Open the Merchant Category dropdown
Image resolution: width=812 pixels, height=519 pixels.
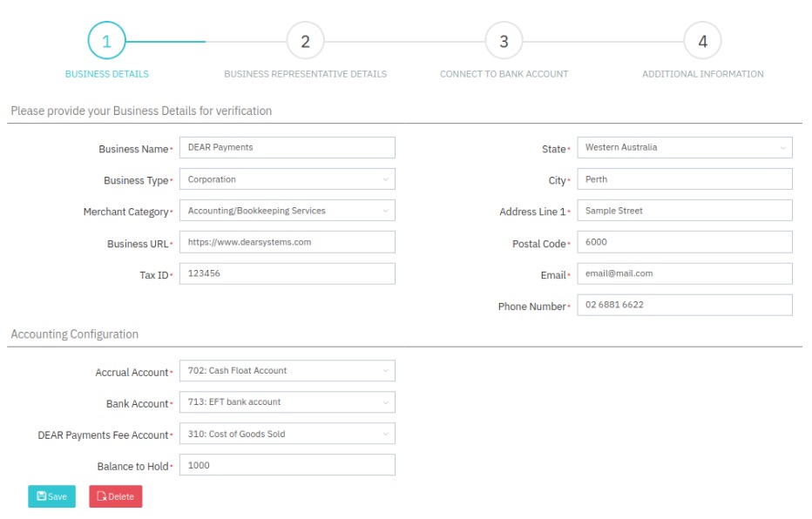tap(288, 211)
